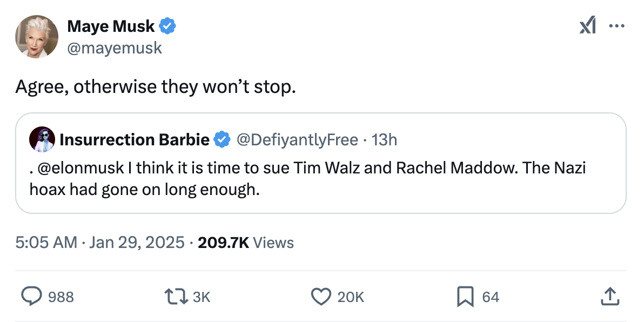Open the quoted tweet body text
This screenshot has height=322, width=644.
(308, 179)
